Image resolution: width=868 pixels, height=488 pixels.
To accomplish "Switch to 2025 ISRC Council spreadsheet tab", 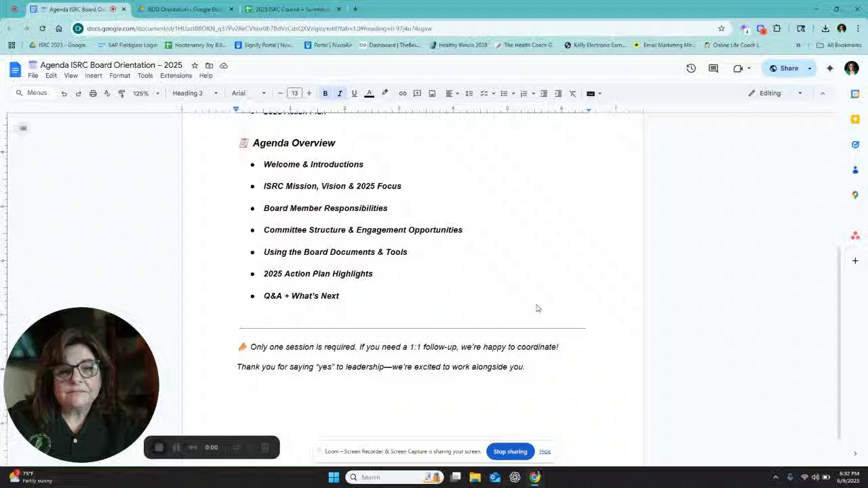I will 292,9.
